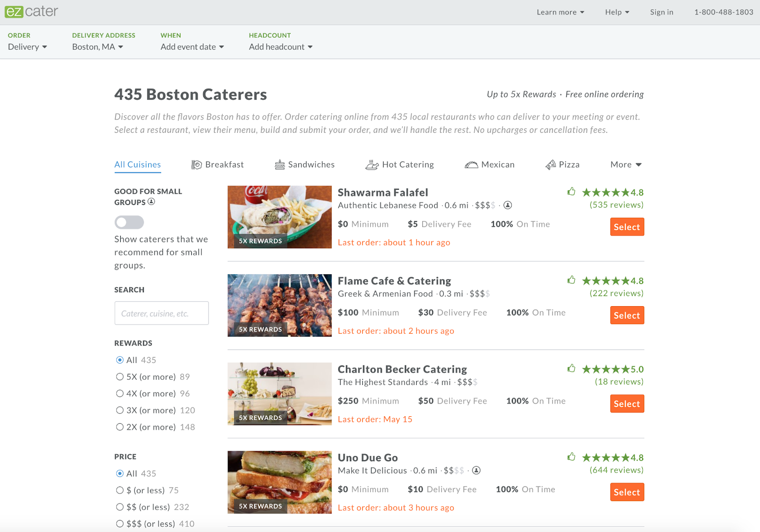
Task: Switch to Sandwiches cuisine tab
Action: pyautogui.click(x=304, y=165)
